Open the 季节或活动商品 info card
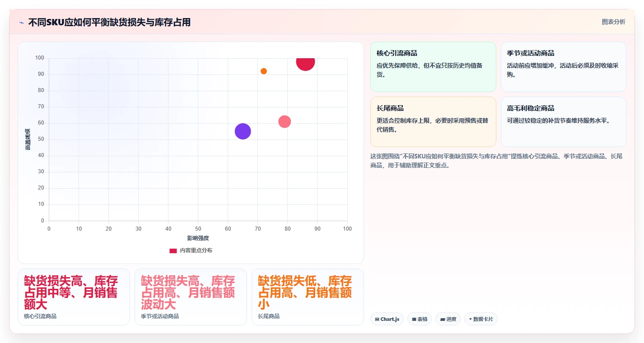 563,67
